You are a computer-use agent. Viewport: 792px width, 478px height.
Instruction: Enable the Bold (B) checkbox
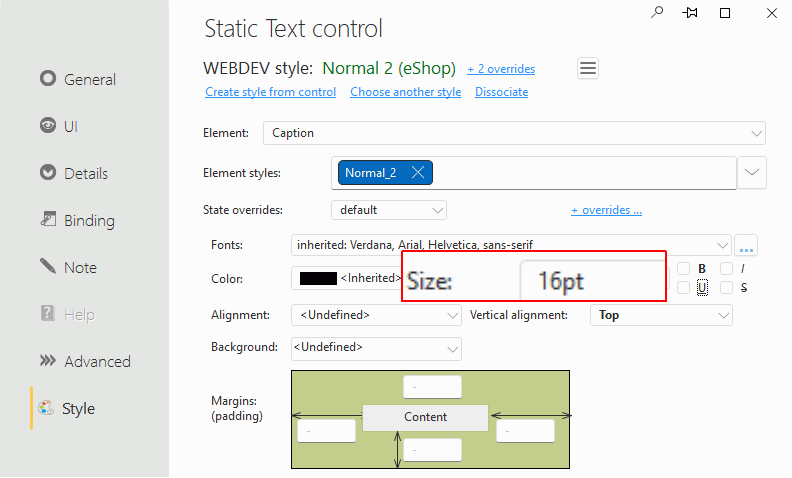(683, 268)
